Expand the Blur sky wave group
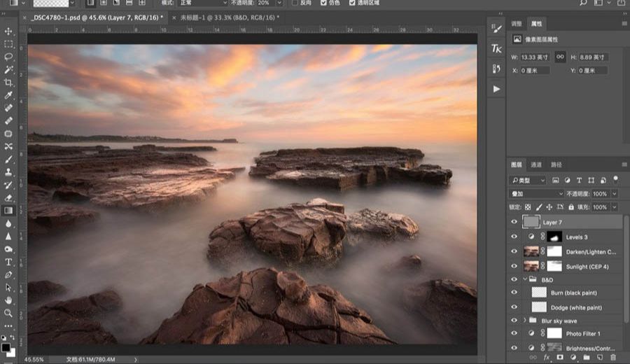Image resolution: width=630 pixels, height=364 pixels. 525,321
